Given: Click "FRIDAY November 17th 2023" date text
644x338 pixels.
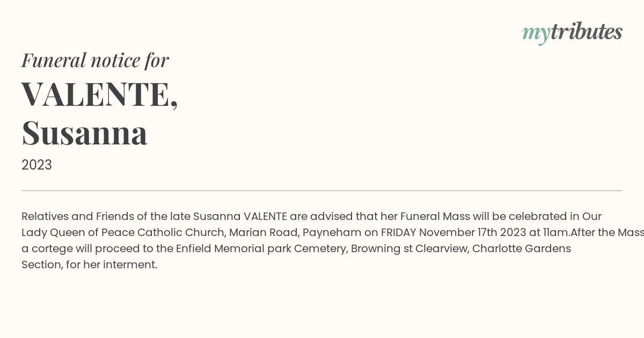Looking at the screenshot, I should (453, 232).
